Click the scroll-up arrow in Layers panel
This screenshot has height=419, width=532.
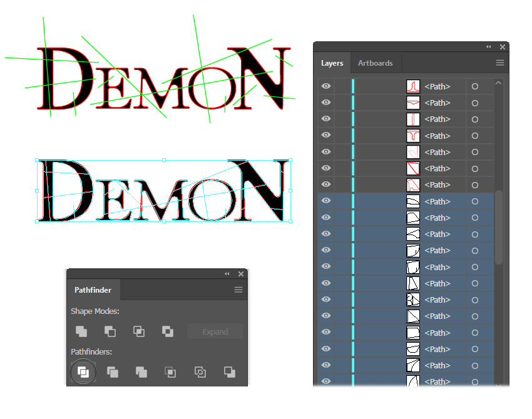[498, 83]
